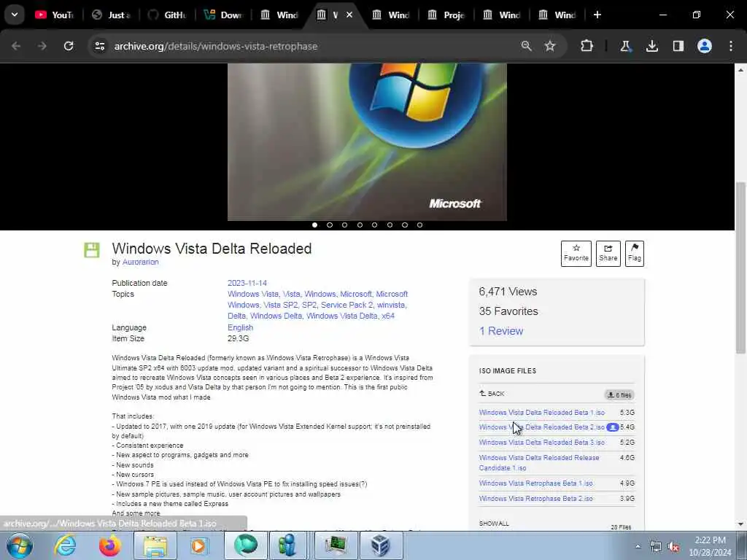Select the fifth carousel dot

(374, 225)
